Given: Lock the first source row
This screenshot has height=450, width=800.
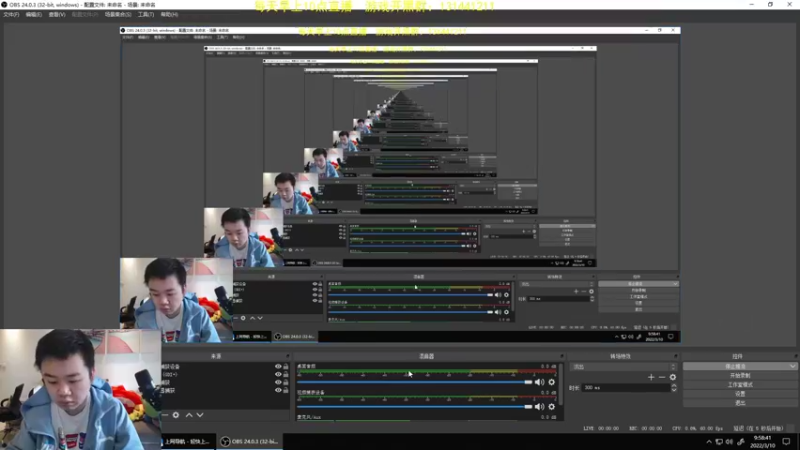Looking at the screenshot, I should point(286,367).
